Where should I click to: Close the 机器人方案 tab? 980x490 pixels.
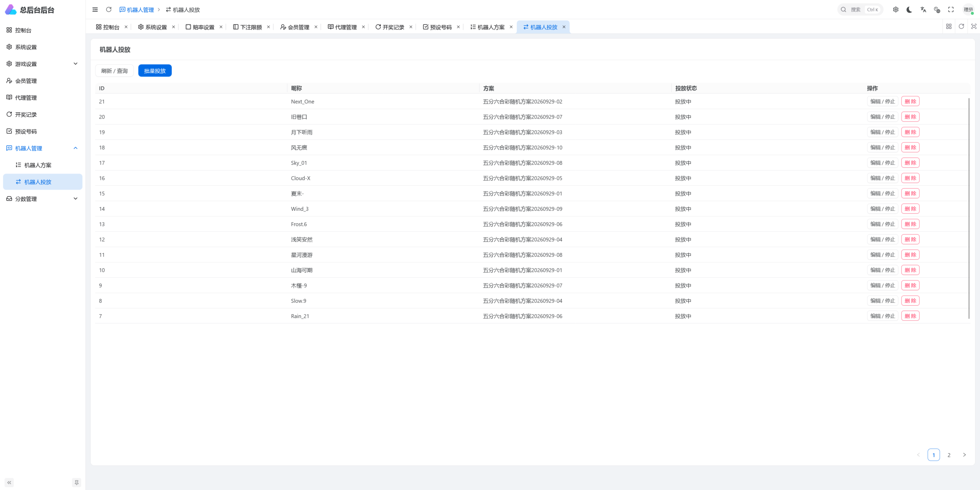(511, 27)
